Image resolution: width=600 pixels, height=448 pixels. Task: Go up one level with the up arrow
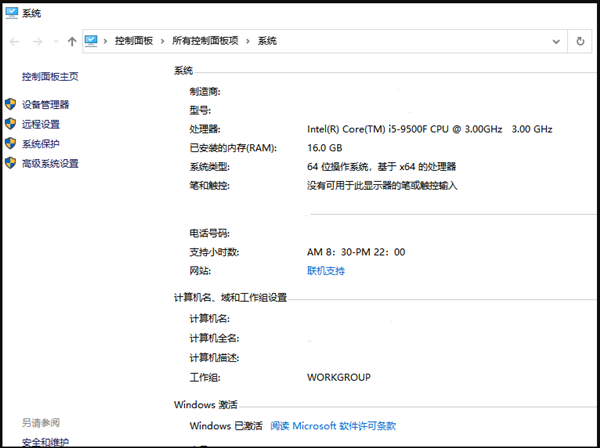click(x=71, y=41)
